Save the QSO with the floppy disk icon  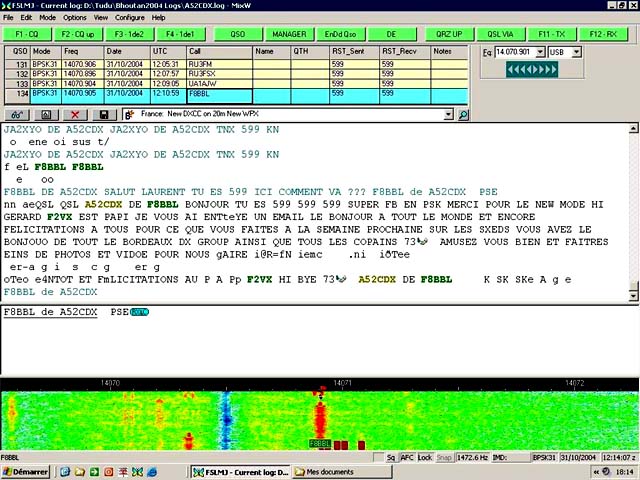[104, 115]
